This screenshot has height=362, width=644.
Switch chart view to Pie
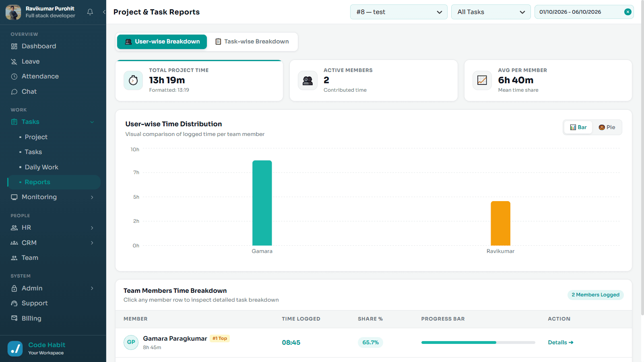[x=607, y=128]
